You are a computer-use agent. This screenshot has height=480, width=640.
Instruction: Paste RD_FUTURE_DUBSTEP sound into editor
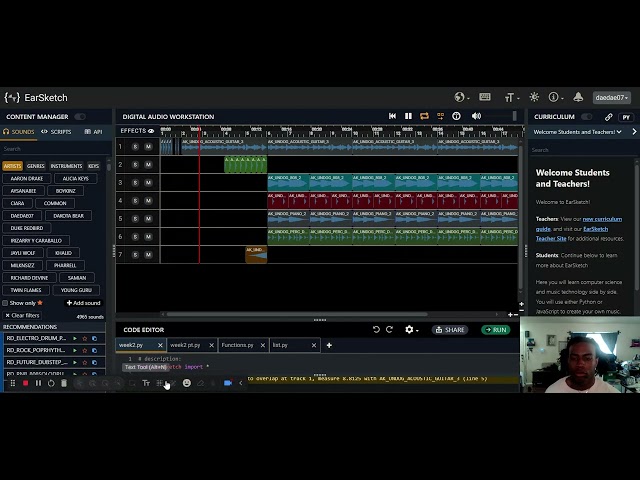click(94, 362)
